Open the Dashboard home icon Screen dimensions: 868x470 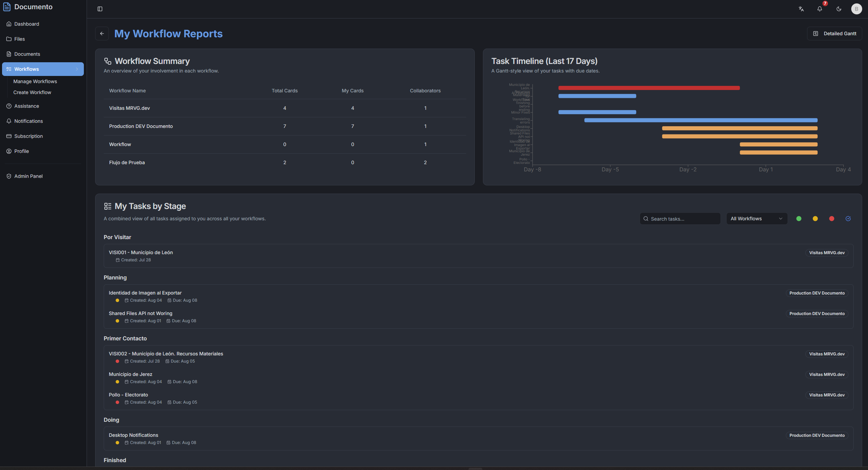[x=9, y=24]
